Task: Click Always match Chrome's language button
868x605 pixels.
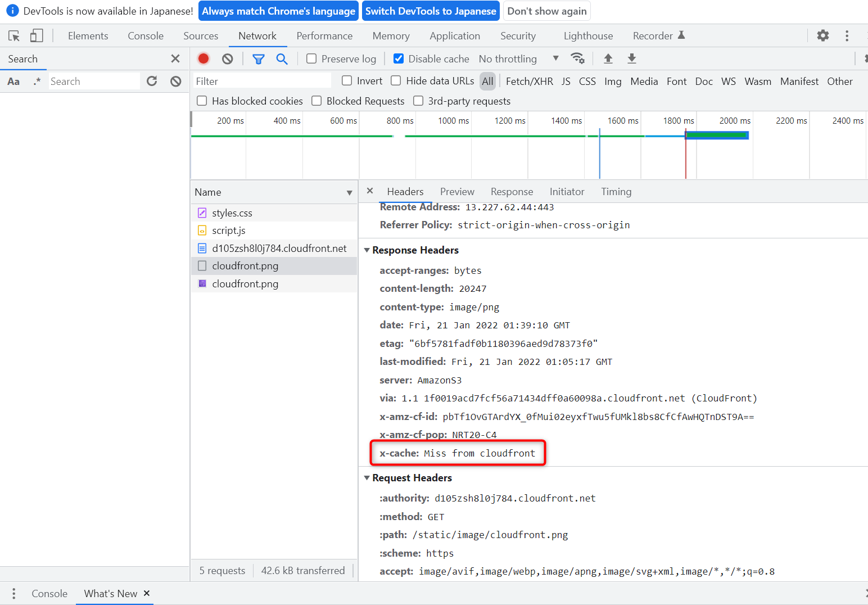Action: [x=279, y=11]
